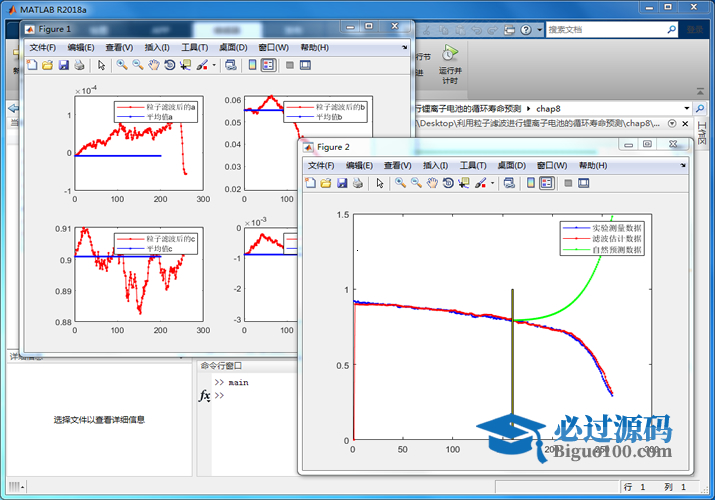Toggle Insert Colorbar in Figure 1 toolbar
This screenshot has height=500, width=715.
pyautogui.click(x=252, y=65)
